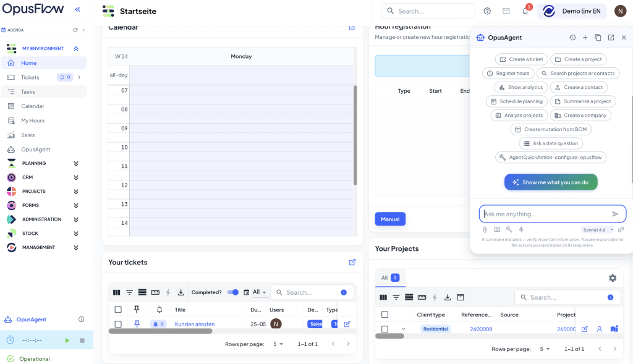Open Tickets in sidebar
Image resolution: width=633 pixels, height=364 pixels.
pyautogui.click(x=30, y=77)
